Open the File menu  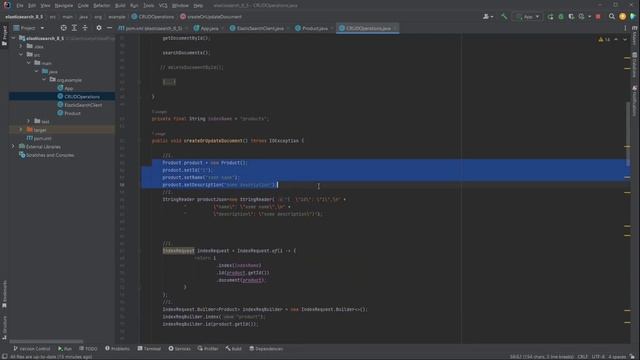[x=20, y=6]
